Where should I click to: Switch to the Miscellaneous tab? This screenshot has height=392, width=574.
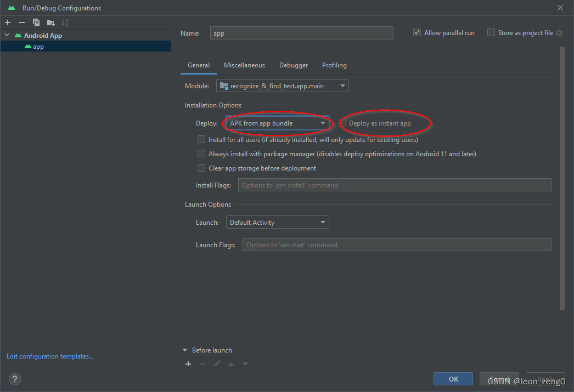point(244,65)
